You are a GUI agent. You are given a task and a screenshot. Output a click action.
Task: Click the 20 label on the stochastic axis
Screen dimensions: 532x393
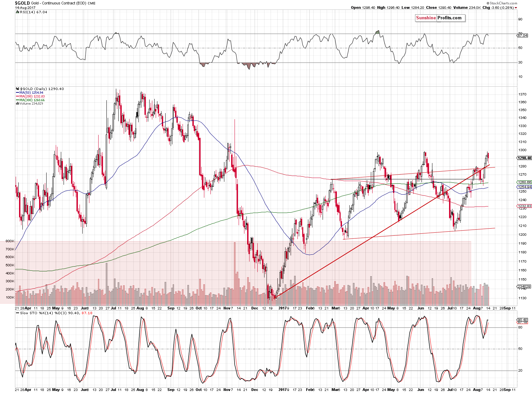coord(520,370)
